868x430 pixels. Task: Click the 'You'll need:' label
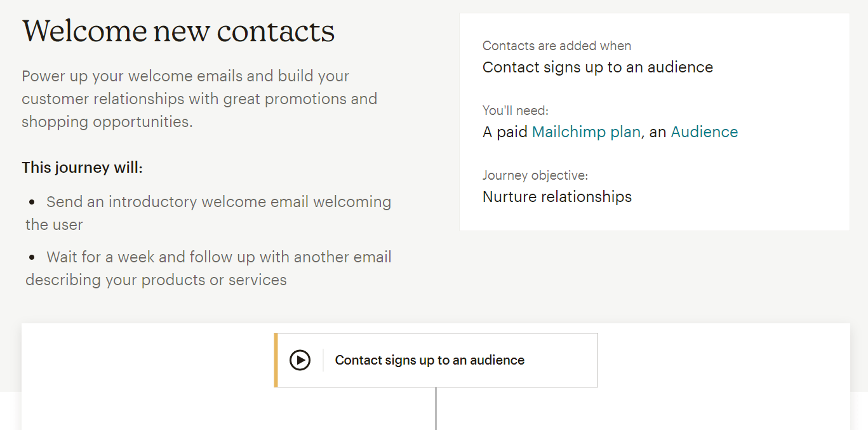point(515,111)
